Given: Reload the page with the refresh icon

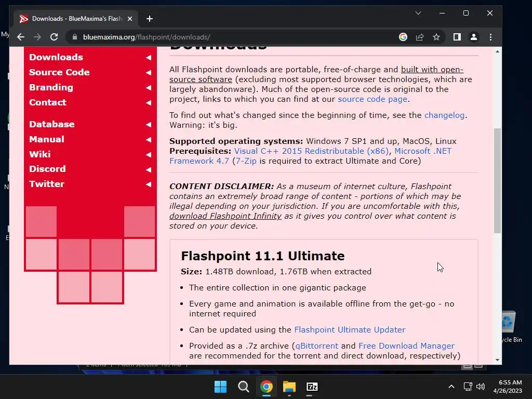Looking at the screenshot, I should point(54,37).
